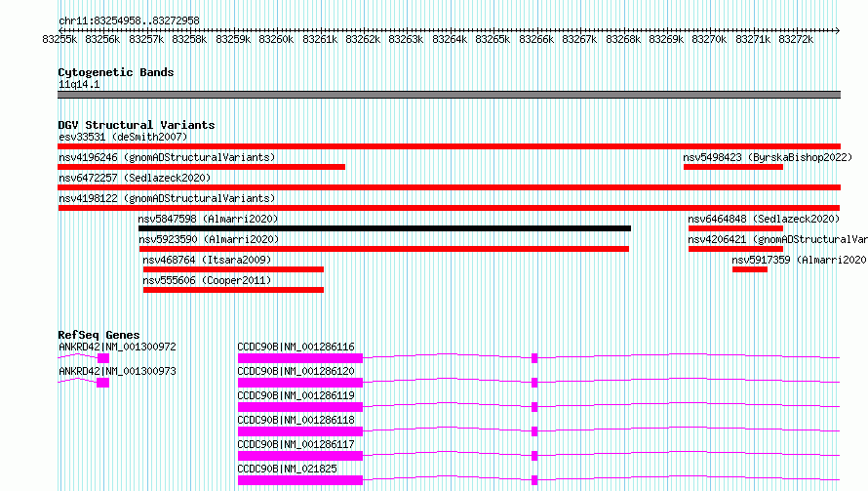Viewport: 868px width, 491px height.
Task: Click the nsv5847598 (Almarri2020) label
Action: [208, 219]
